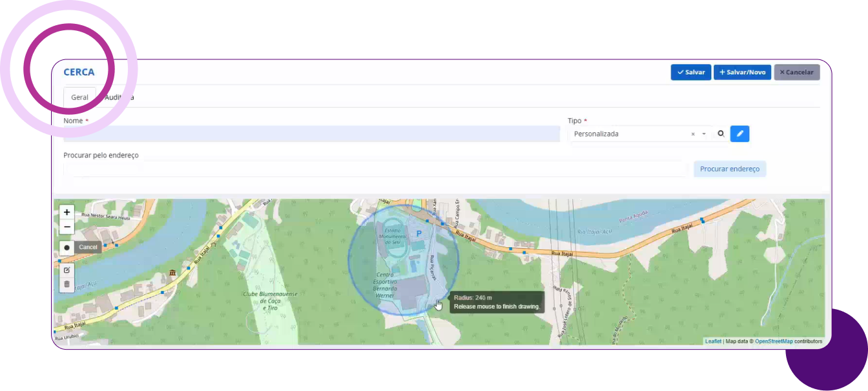Cancel circle drawing on the map
Image resolution: width=868 pixels, height=391 pixels.
88,247
